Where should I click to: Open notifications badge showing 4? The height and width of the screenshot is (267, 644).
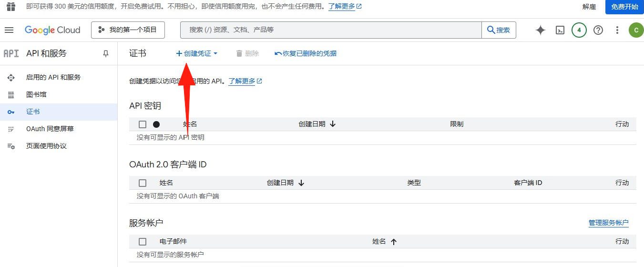[x=579, y=30]
